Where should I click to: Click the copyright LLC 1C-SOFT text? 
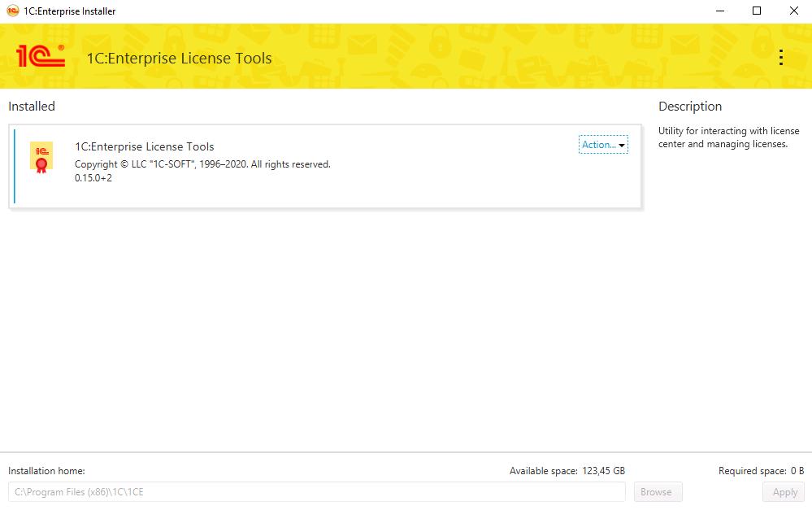pos(202,164)
